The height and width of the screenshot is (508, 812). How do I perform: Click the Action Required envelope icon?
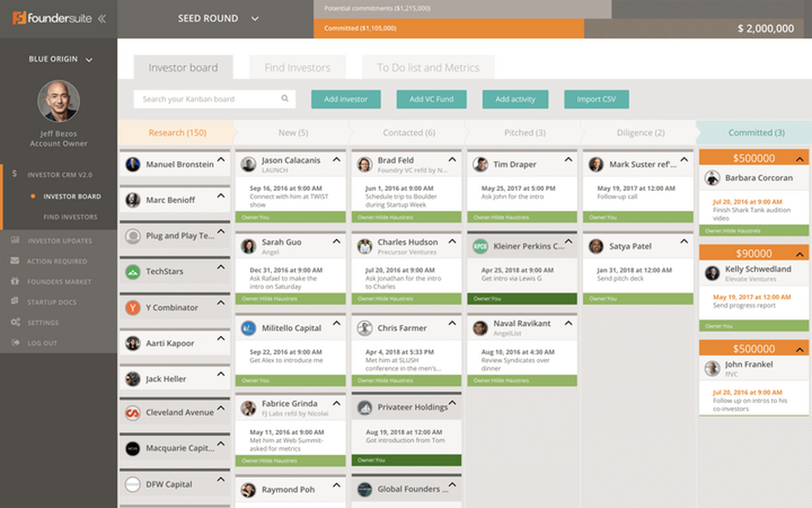pyautogui.click(x=15, y=261)
